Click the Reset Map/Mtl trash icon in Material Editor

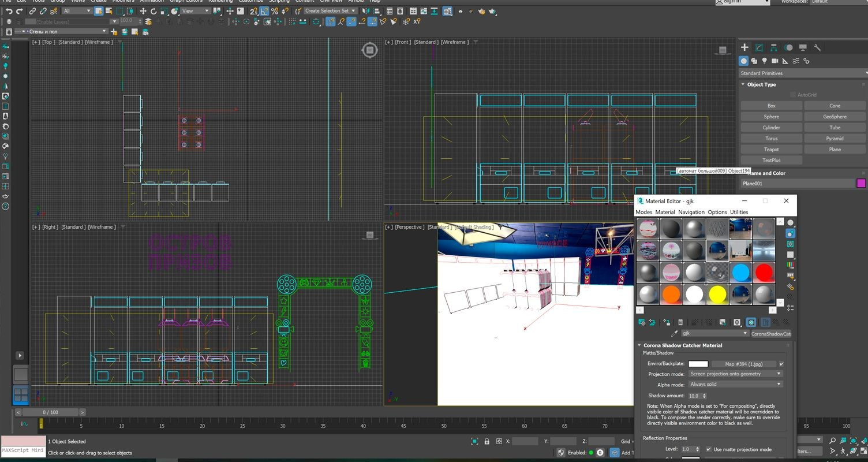pos(680,322)
